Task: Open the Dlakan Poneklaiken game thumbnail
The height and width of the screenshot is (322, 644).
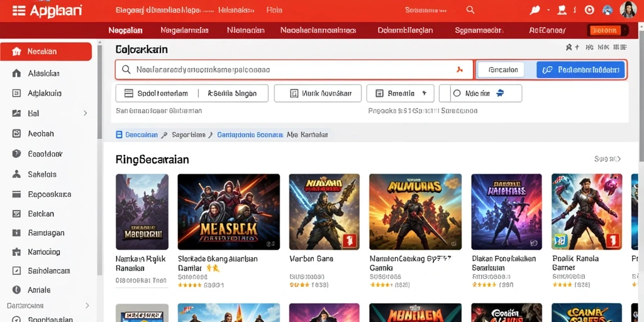Action: (x=507, y=212)
